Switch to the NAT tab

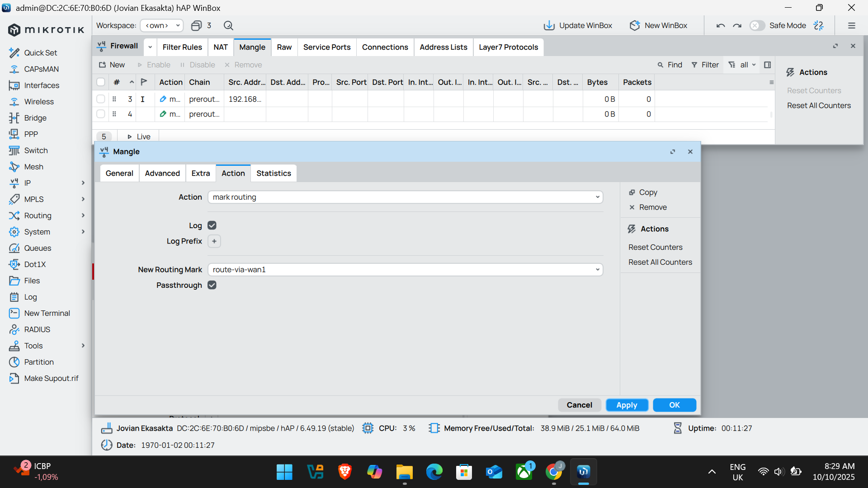coord(221,47)
